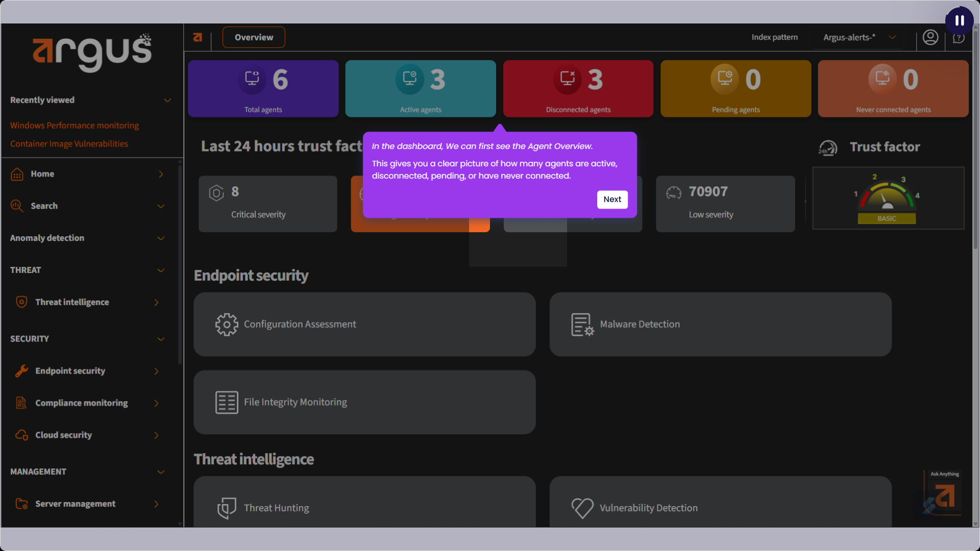Viewport: 980px width, 551px height.
Task: Expand the Home menu arrow
Action: pyautogui.click(x=161, y=174)
